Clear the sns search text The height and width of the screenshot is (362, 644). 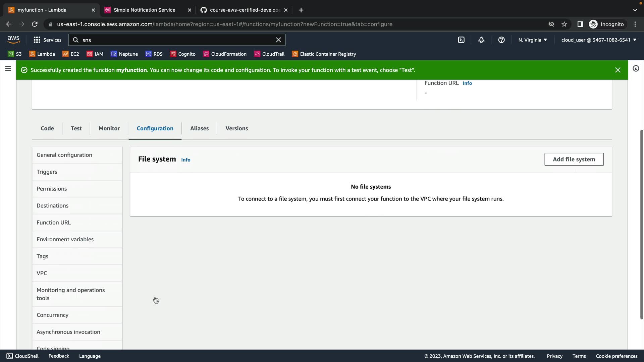(x=278, y=40)
